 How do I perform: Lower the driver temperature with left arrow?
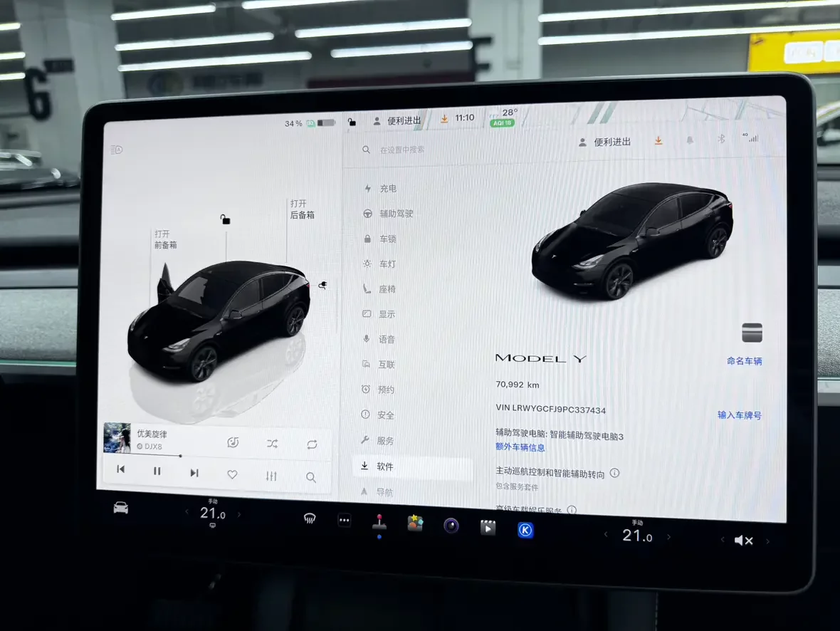pos(187,512)
